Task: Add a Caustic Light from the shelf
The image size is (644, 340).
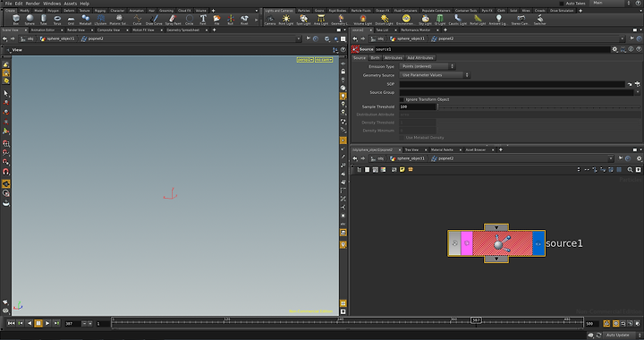Action: [458, 20]
